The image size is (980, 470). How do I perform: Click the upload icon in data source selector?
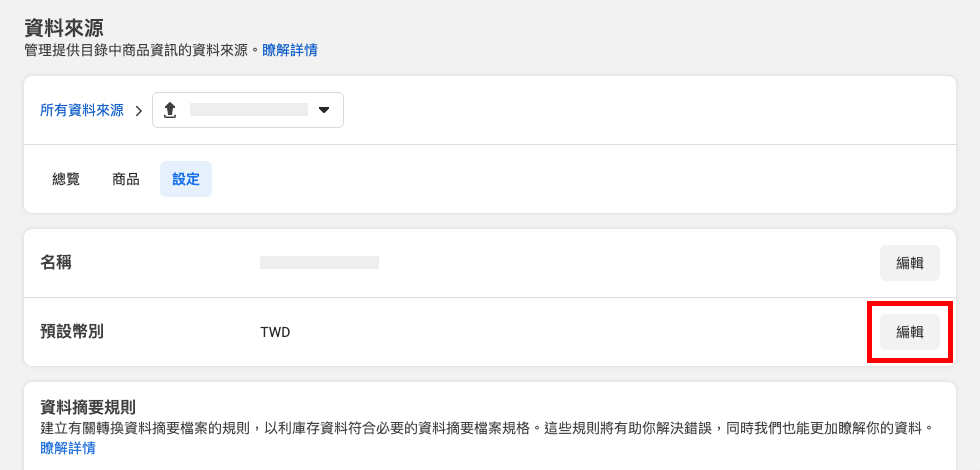(170, 111)
